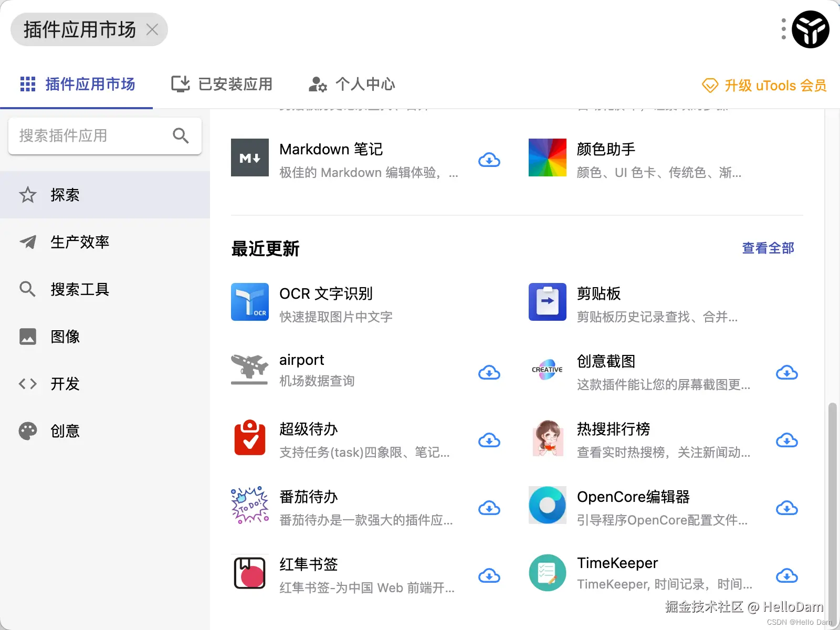Remove the 插件应用市场 search tag

pyautogui.click(x=152, y=30)
